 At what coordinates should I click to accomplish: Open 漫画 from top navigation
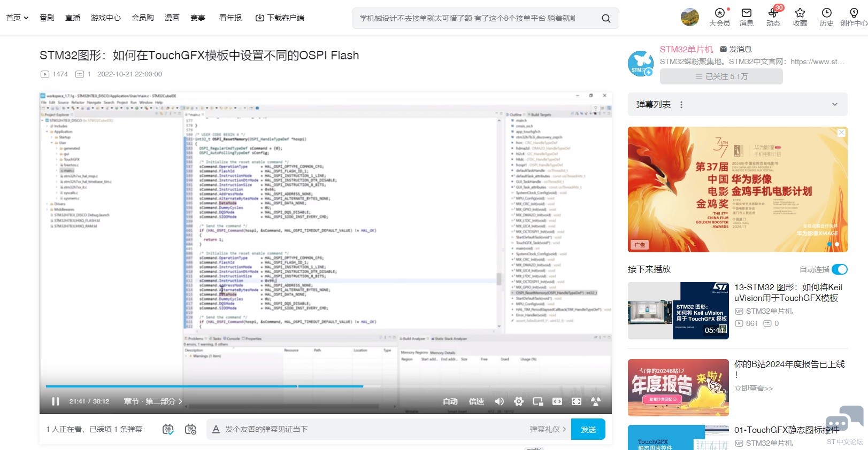[172, 18]
